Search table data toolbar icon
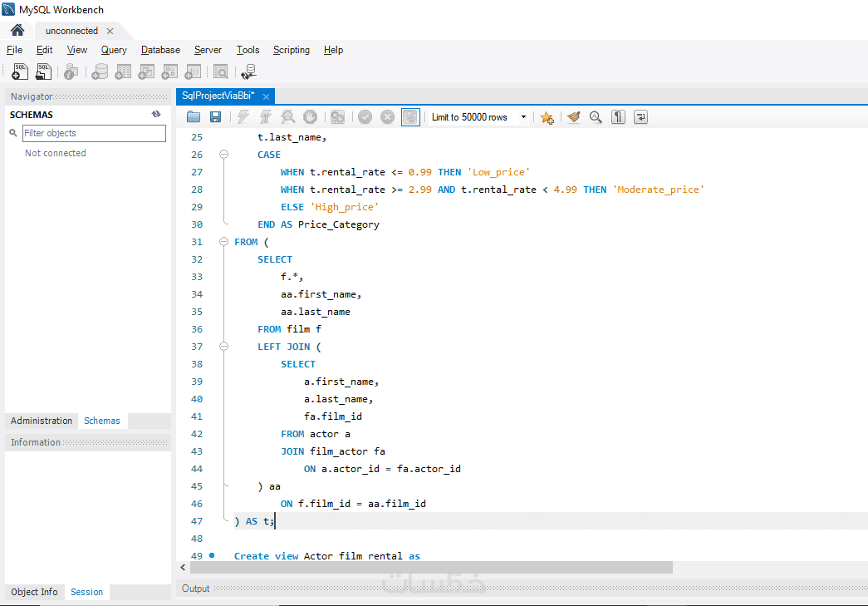Viewport: 868px width, 606px height. (x=221, y=71)
